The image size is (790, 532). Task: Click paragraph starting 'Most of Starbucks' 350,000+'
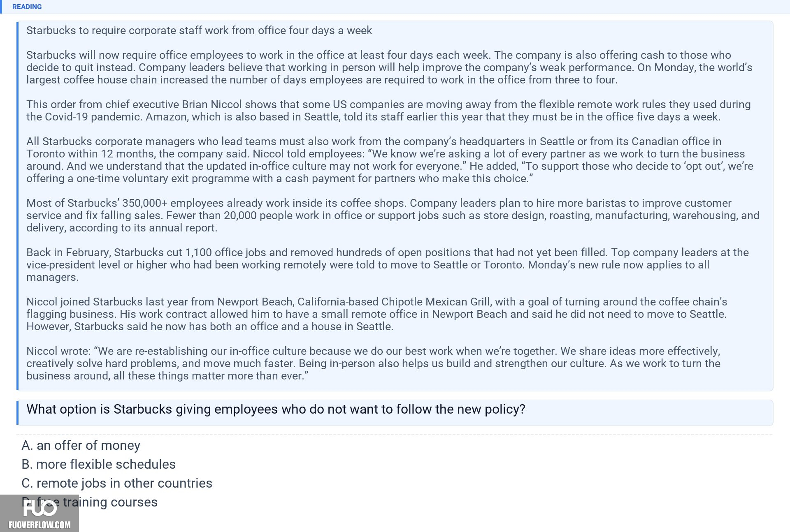393,215
